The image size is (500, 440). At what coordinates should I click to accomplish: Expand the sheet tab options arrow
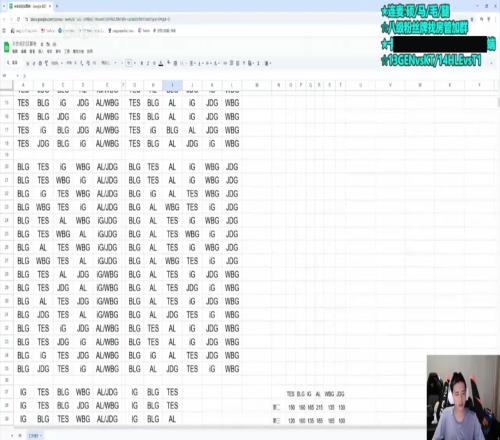point(41,435)
